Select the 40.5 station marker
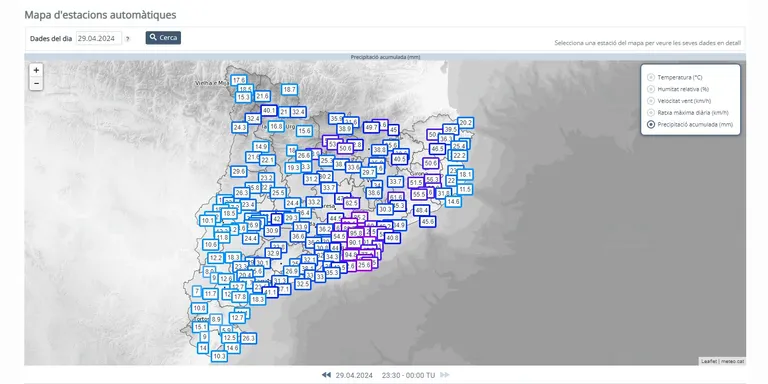Image resolution: width=768 pixels, height=384 pixels. pos(400,159)
